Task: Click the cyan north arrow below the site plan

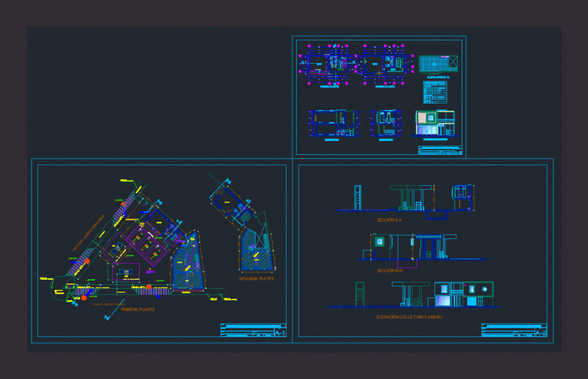Action: click(x=115, y=310)
